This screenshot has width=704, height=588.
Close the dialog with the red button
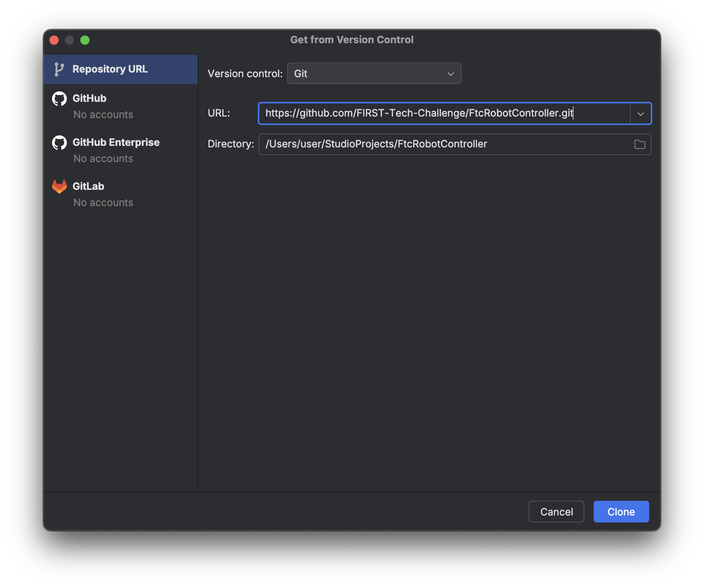pyautogui.click(x=54, y=40)
